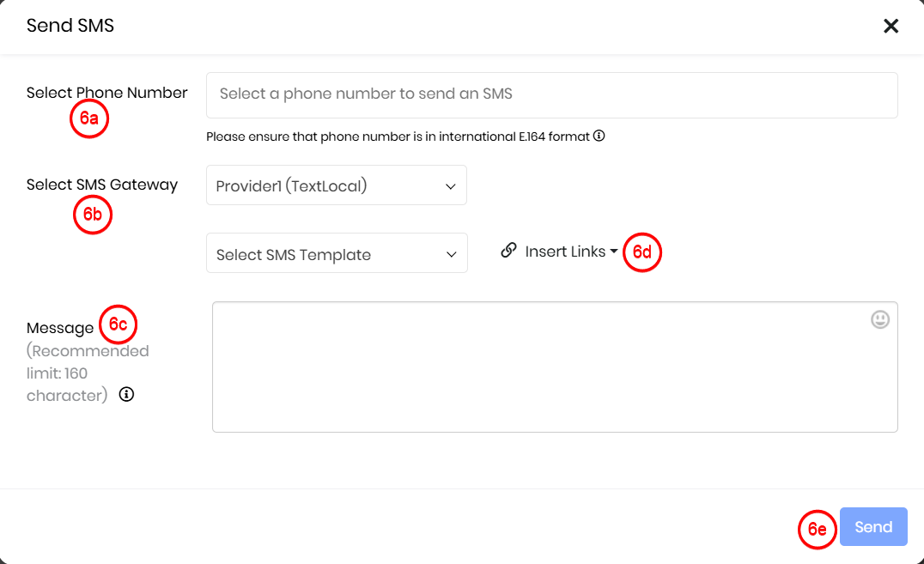This screenshot has height=564, width=924.
Task: Click the red 6d annotation marker
Action: tap(642, 252)
